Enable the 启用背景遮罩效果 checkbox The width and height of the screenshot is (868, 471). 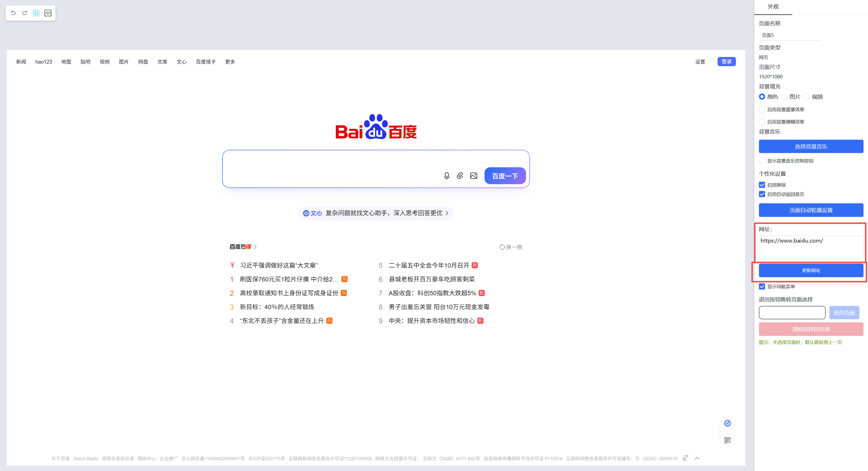point(762,109)
